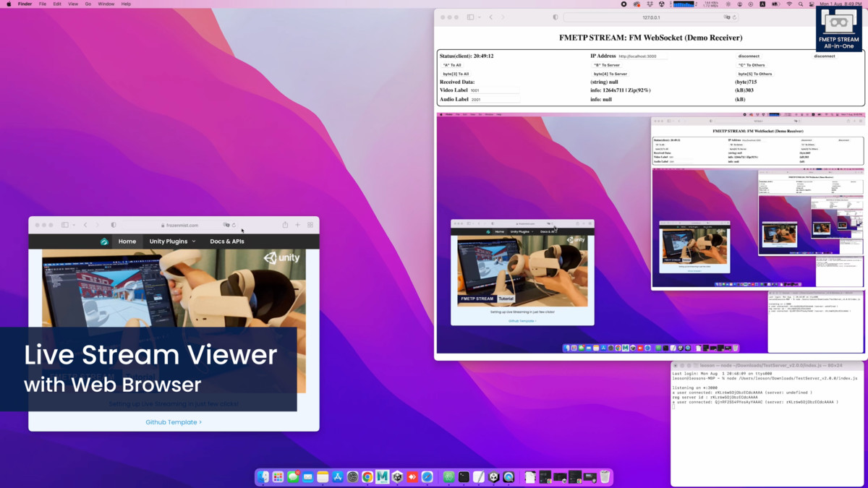Open the Finder menu
The width and height of the screenshot is (868, 488).
[25, 4]
